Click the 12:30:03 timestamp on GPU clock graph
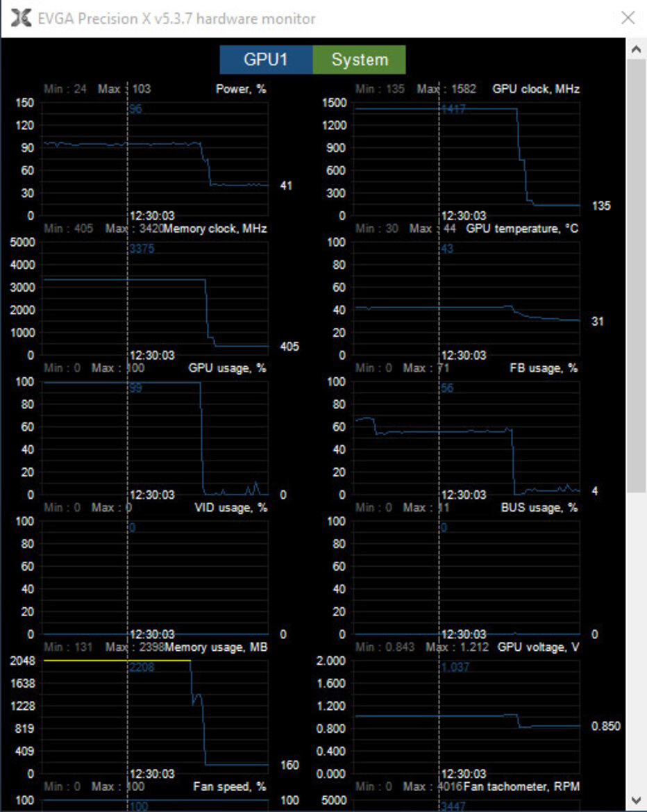 pyautogui.click(x=464, y=216)
